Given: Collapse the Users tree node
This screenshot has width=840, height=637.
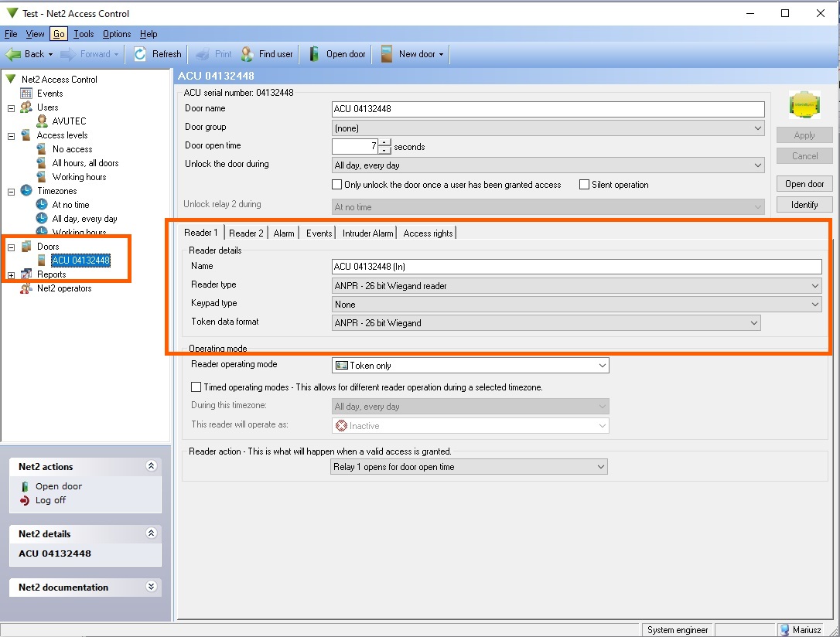Looking at the screenshot, I should point(12,108).
